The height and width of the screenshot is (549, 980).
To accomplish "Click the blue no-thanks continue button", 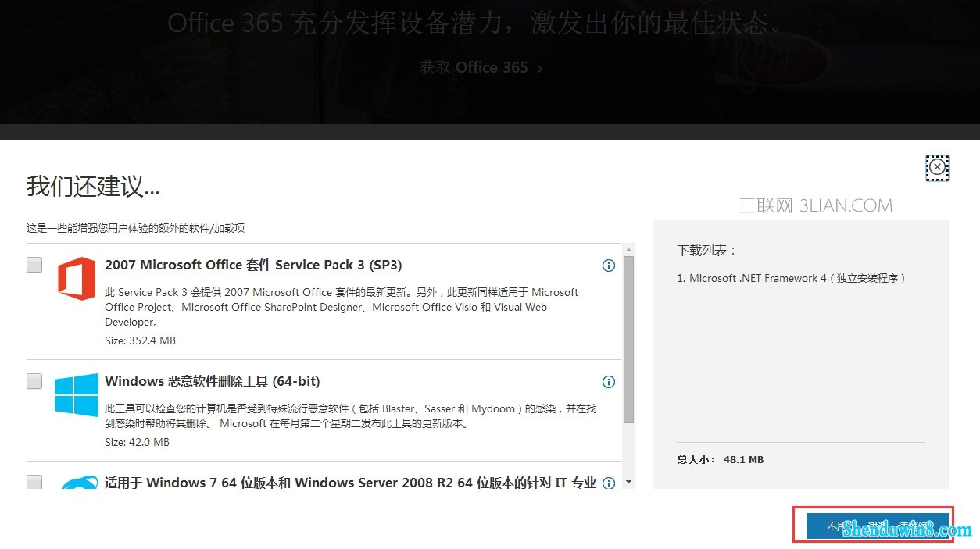I will pos(878,526).
